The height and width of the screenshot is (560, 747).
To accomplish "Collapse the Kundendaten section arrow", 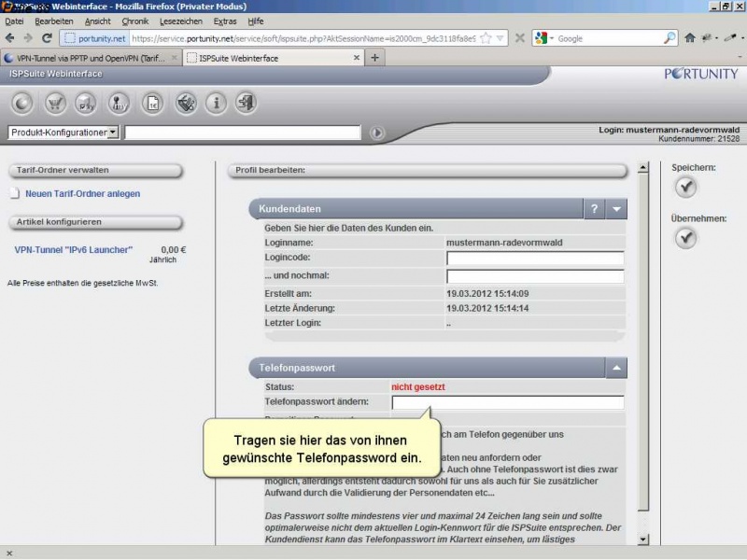I will (618, 209).
